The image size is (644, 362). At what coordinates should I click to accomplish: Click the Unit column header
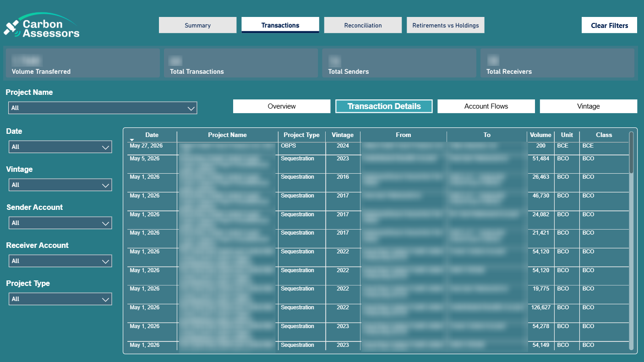click(x=567, y=135)
